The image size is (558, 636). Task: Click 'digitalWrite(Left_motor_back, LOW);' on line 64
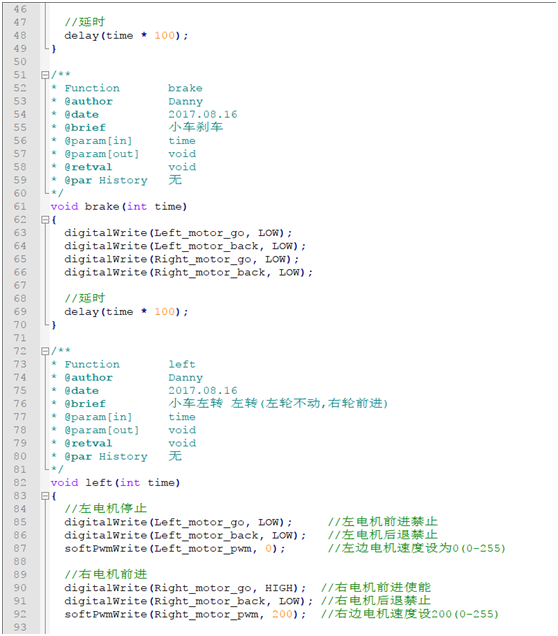tap(185, 247)
